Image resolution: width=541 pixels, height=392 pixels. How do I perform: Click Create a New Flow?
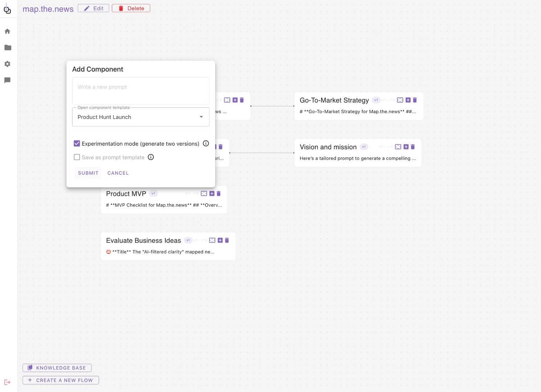coord(61,380)
